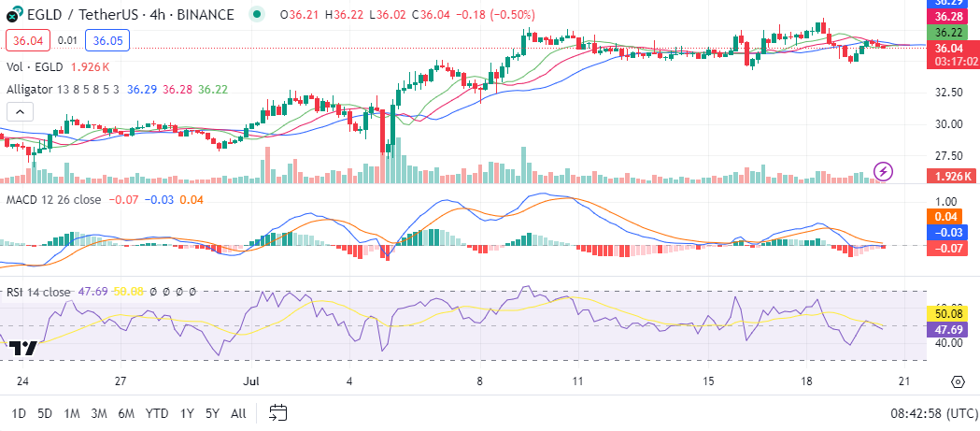Click the 40.00 RSI scale value
Image resolution: width=980 pixels, height=431 pixels.
(948, 343)
